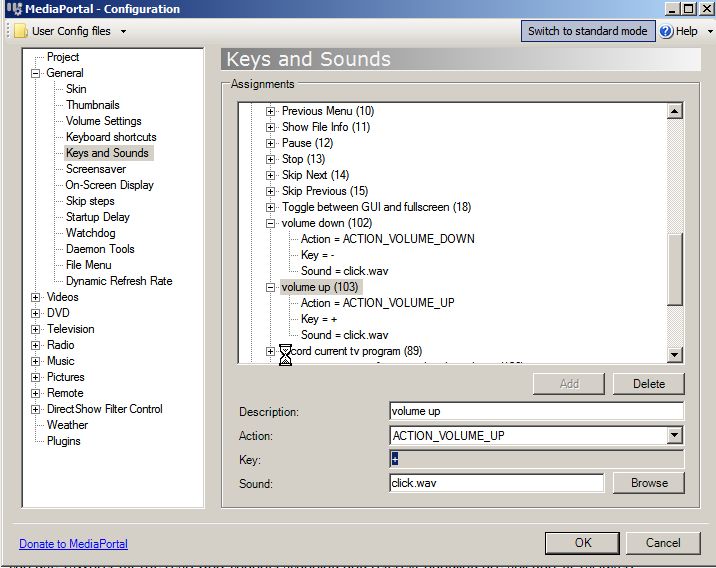Viewport: 716px width, 568px height.
Task: Click the Cancel button
Action: pos(663,543)
